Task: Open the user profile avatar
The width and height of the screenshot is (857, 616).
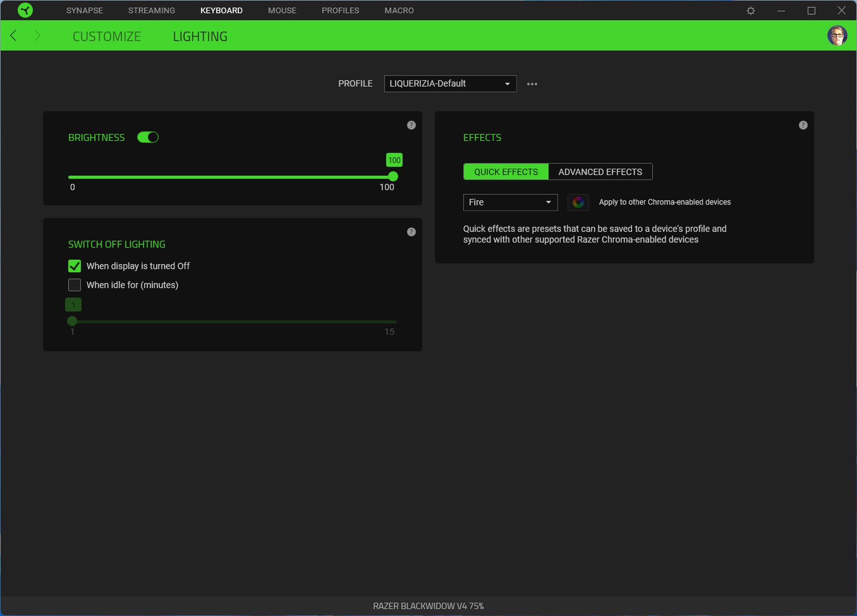Action: click(837, 36)
